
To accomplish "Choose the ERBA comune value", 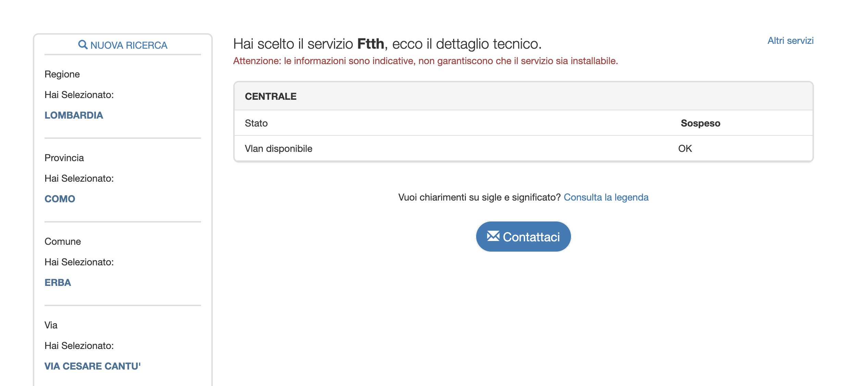I will pos(58,282).
